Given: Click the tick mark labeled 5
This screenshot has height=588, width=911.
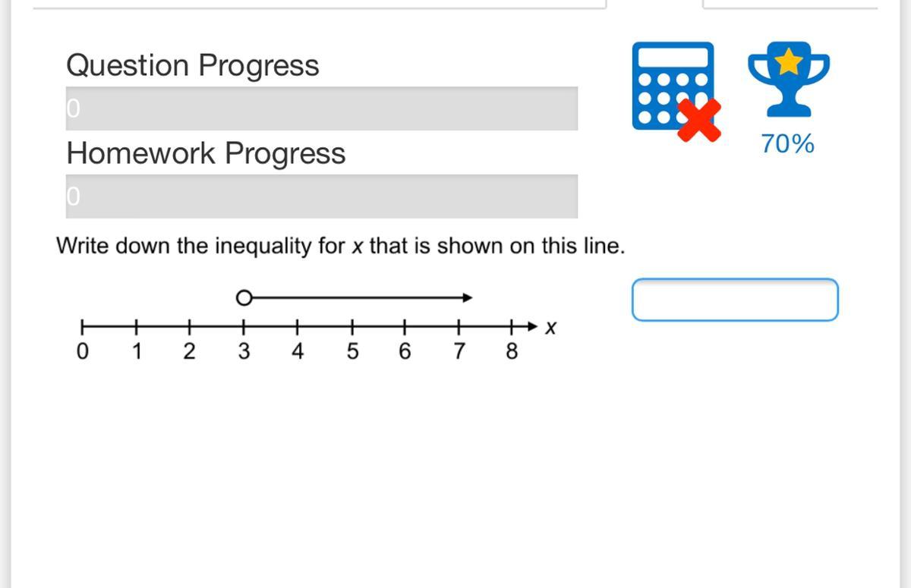Looking at the screenshot, I should coord(351,328).
